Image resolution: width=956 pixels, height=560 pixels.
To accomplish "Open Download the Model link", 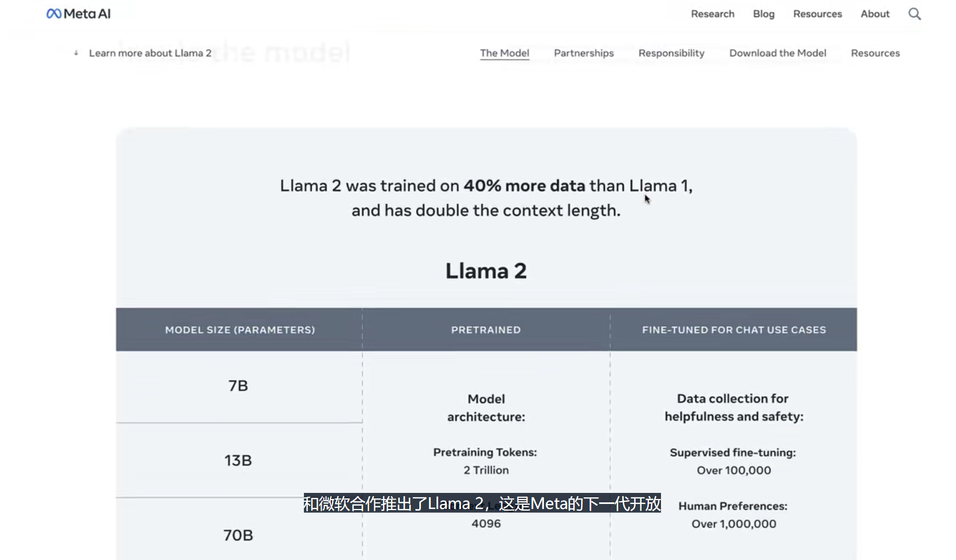I will pos(777,53).
